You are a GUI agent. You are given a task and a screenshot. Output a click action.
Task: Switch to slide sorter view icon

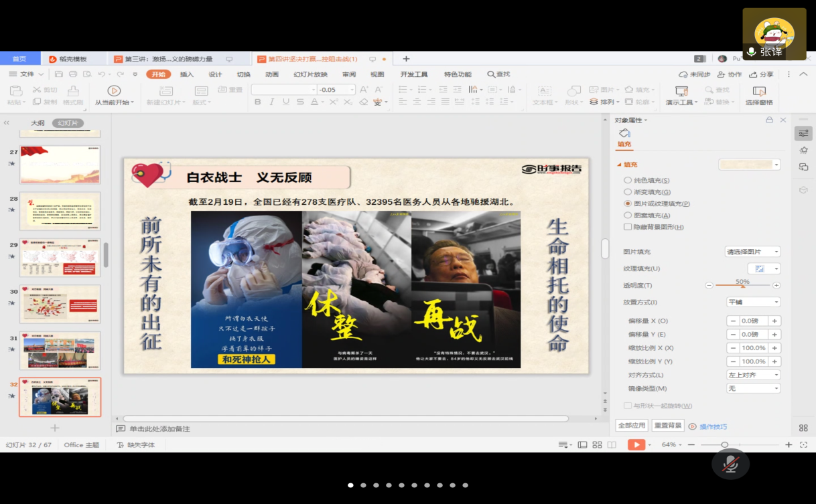coord(597,444)
